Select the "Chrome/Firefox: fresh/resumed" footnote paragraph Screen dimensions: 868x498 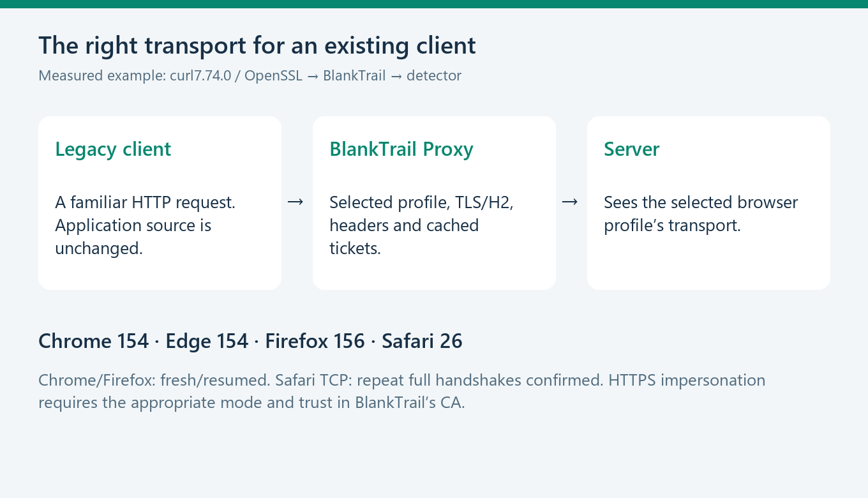[x=402, y=392]
